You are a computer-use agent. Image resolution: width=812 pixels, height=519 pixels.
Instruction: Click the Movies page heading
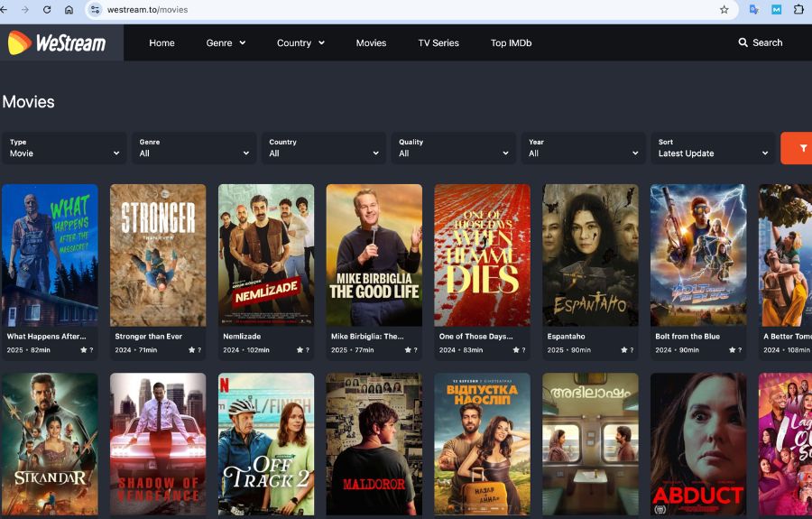tap(29, 101)
